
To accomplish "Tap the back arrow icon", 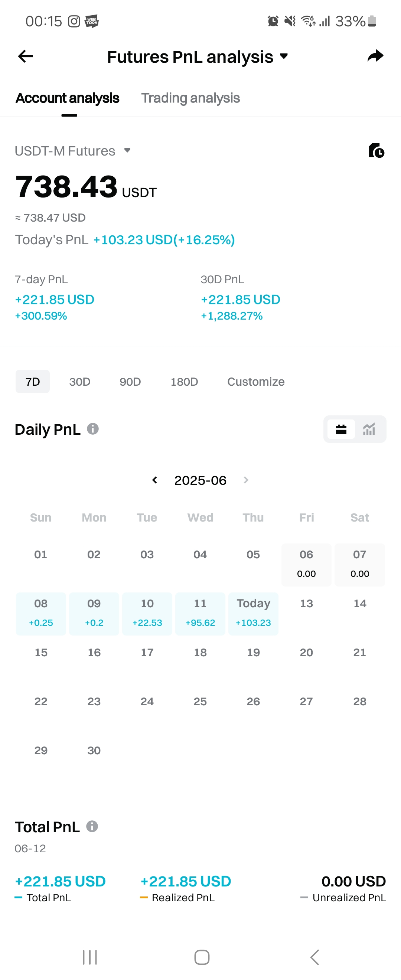I will (x=26, y=56).
